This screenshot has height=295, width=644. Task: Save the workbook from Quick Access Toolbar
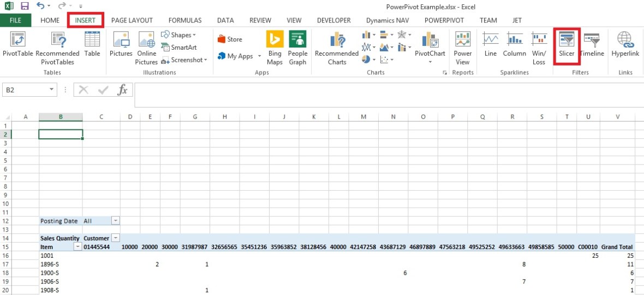coord(25,6)
